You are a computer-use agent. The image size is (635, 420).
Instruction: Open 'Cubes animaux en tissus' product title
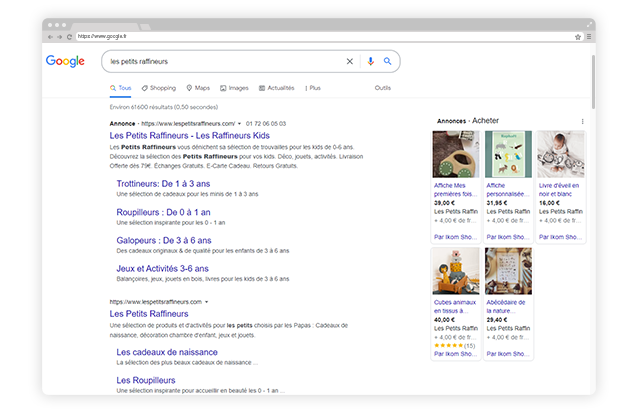click(455, 307)
